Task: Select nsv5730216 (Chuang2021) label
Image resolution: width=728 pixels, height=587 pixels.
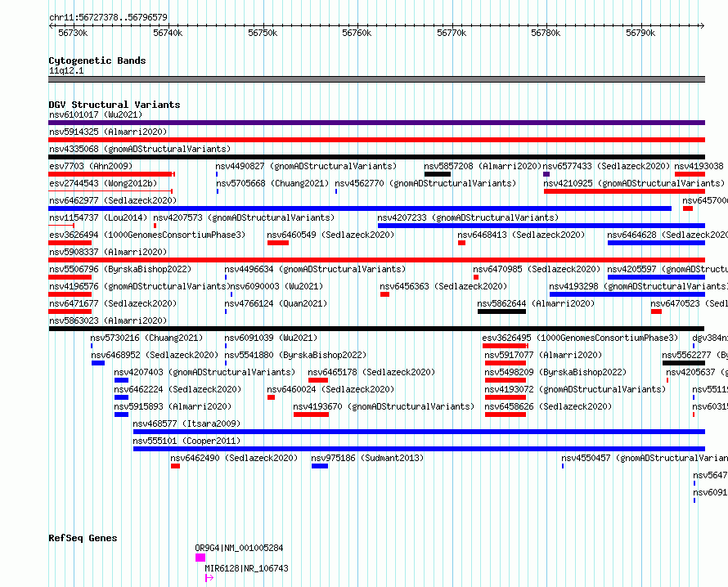Action: point(146,338)
